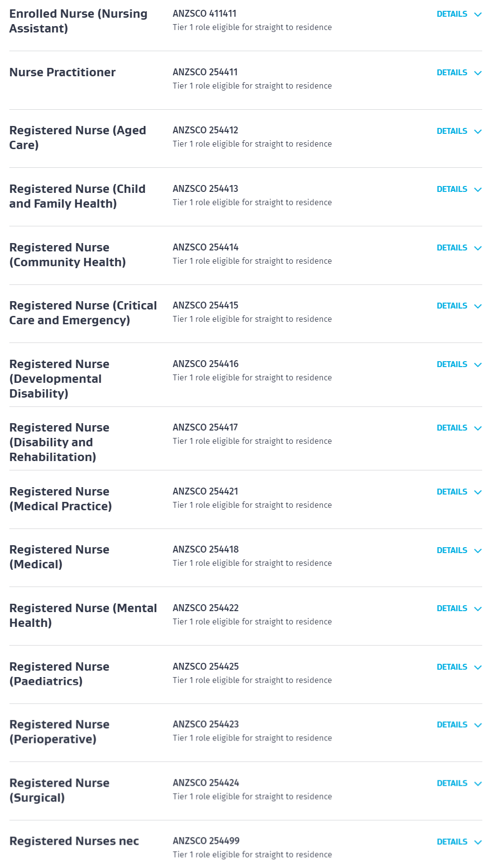Click chevron icon for Disability and Rehabilitation
Screen dimensions: 495x868
(x=477, y=428)
